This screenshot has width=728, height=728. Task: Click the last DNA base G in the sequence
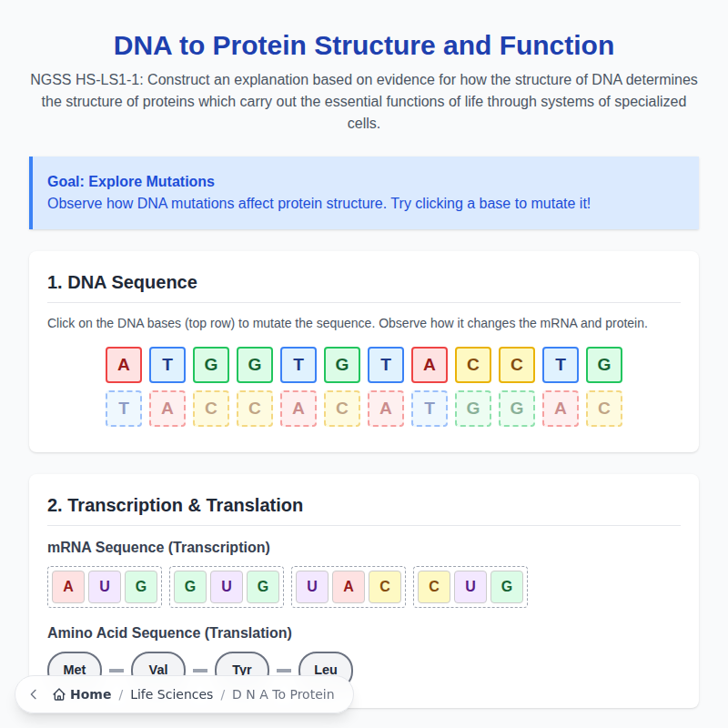coord(604,364)
